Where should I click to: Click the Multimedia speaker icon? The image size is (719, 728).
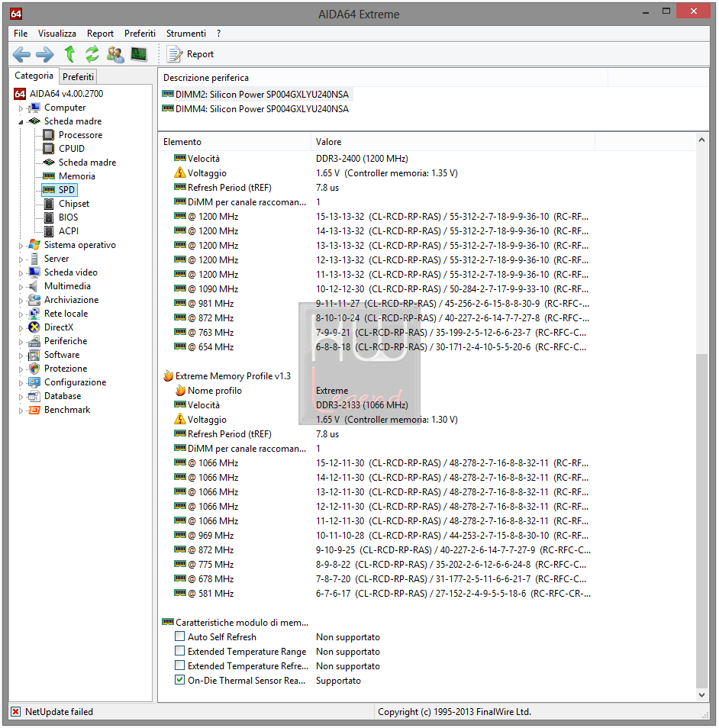(x=33, y=286)
